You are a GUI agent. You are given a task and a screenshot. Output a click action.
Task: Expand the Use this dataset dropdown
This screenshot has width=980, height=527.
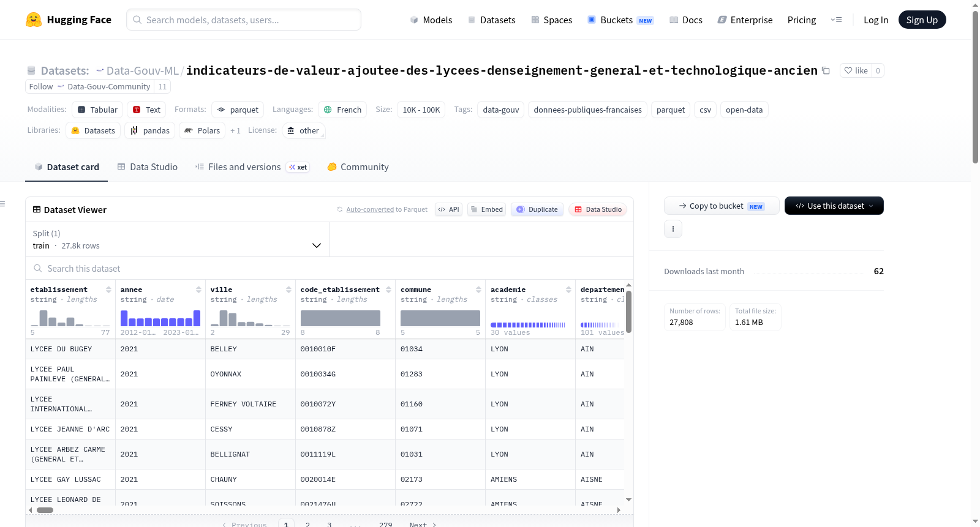point(834,206)
